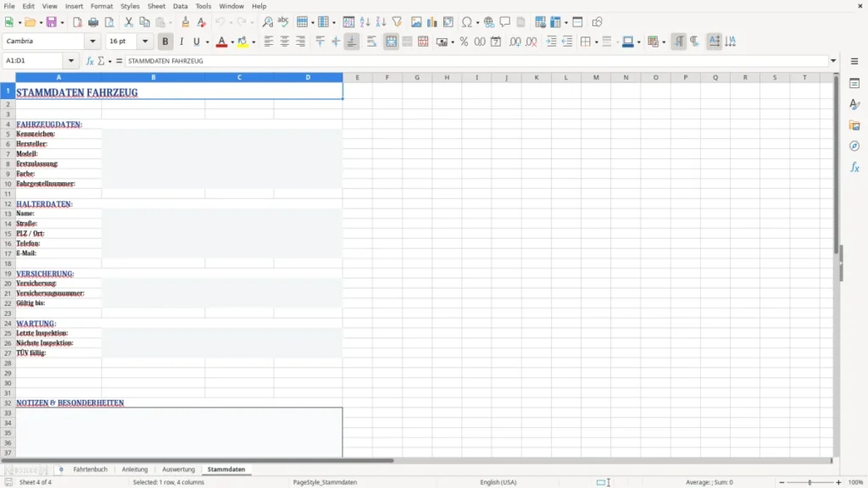Click row header 12
The width and height of the screenshot is (868, 488).
click(8, 203)
